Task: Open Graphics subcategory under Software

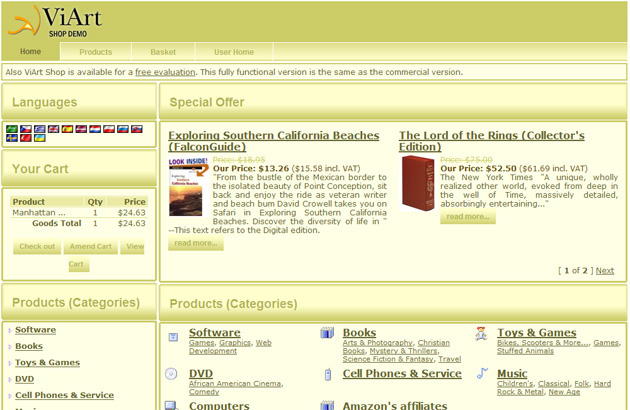Action: pos(235,343)
